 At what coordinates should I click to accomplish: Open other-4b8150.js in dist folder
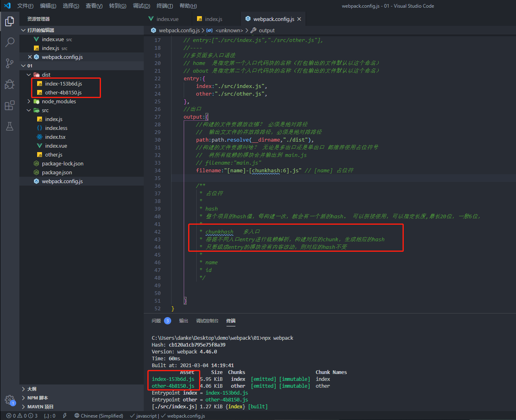tap(82, 92)
